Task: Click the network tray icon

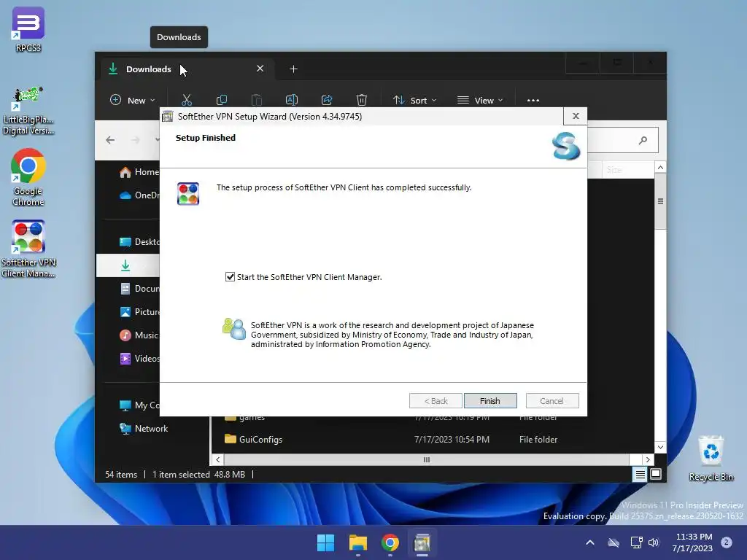Action: pyautogui.click(x=636, y=542)
